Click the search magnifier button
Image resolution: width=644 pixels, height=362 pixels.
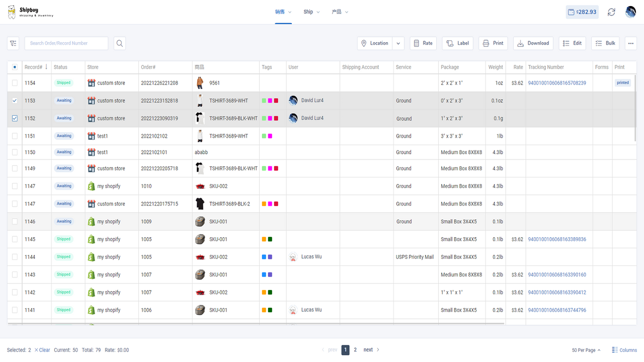click(x=120, y=43)
